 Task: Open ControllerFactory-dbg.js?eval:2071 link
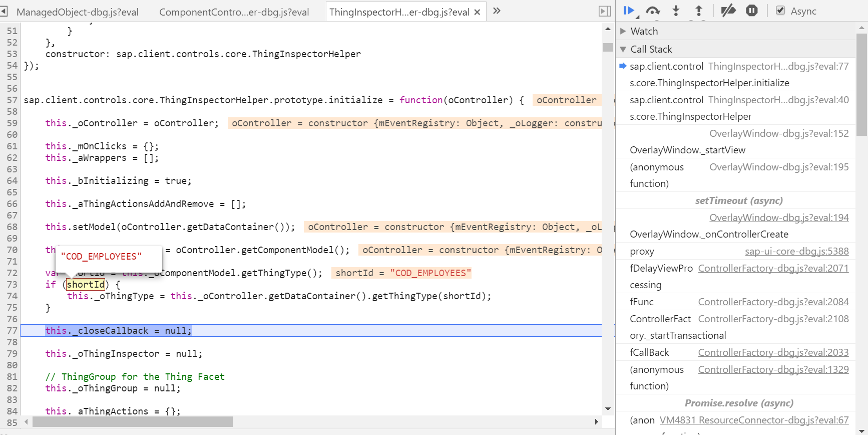click(x=773, y=268)
